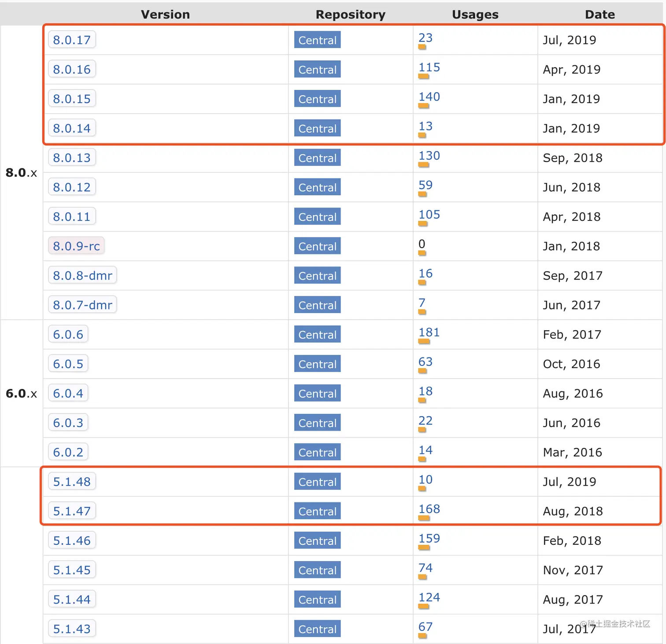Select the date 'Sep, 2018'
Screen dimensions: 666x644
[x=573, y=158]
